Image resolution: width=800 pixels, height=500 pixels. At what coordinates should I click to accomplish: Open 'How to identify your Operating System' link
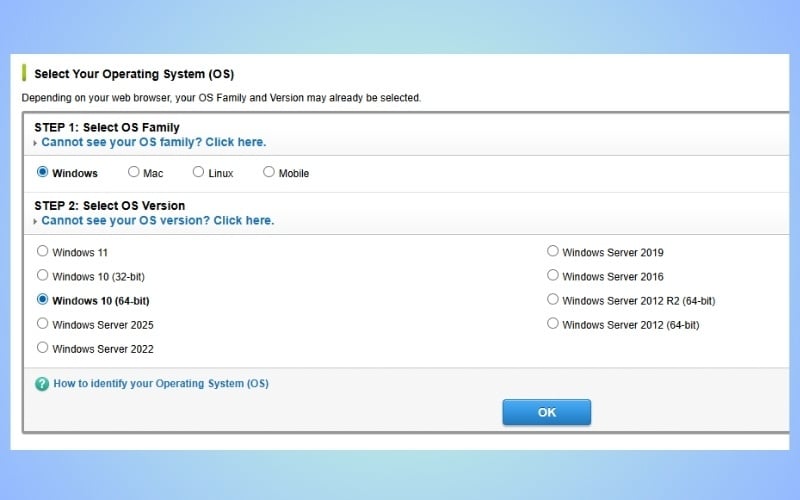pos(160,384)
